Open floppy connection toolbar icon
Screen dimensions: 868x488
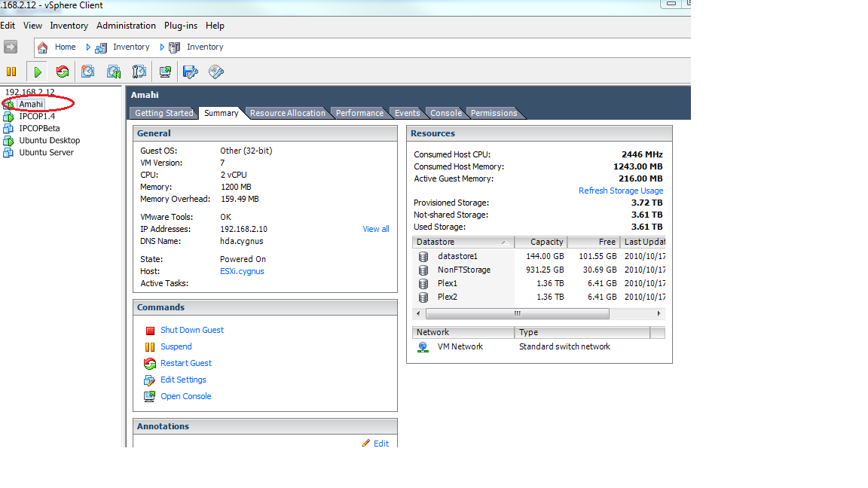(191, 72)
